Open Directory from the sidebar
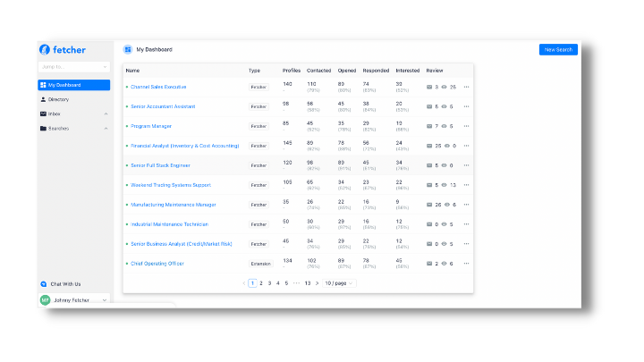Image resolution: width=644 pixels, height=362 pixels. click(x=58, y=99)
